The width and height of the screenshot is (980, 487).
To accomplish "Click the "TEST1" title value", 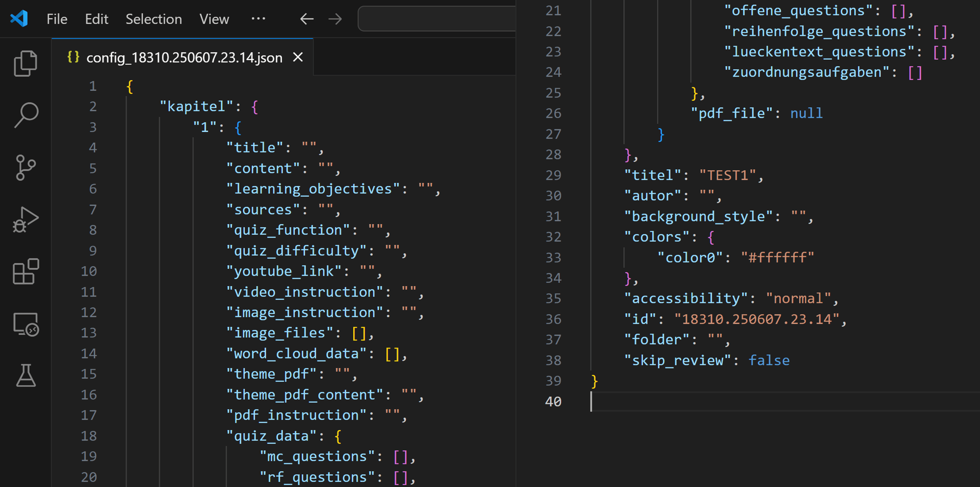I will pos(728,175).
